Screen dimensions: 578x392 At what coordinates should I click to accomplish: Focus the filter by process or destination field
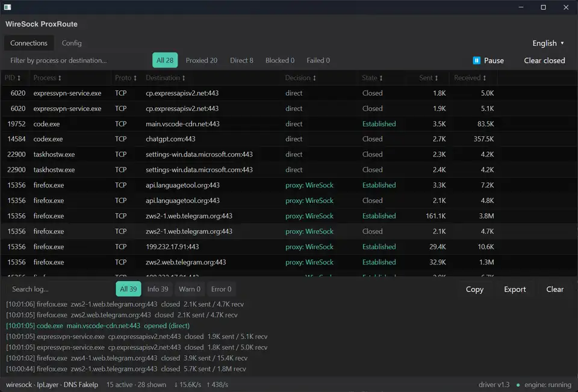pos(77,60)
